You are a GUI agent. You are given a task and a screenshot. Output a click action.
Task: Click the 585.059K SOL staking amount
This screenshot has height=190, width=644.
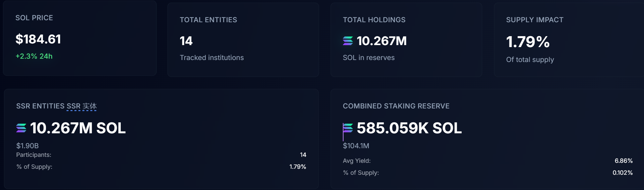pyautogui.click(x=409, y=128)
